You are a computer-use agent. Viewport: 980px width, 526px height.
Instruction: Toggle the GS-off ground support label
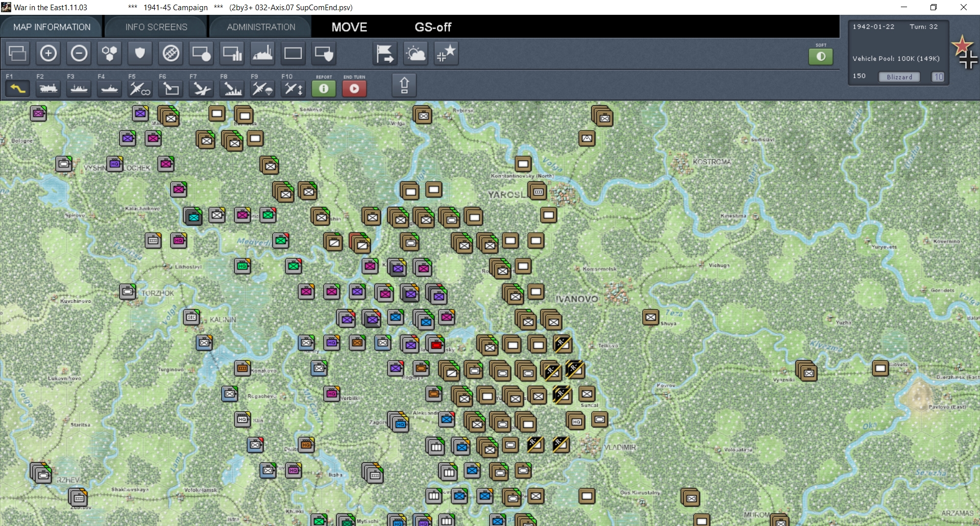point(433,27)
